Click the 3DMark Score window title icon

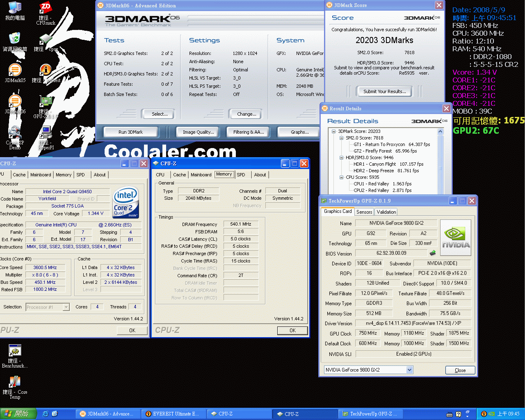pos(329,5)
